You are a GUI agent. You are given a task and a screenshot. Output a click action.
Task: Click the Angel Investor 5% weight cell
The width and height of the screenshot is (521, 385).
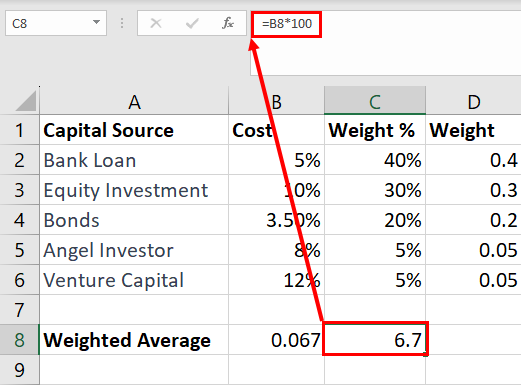pos(375,250)
